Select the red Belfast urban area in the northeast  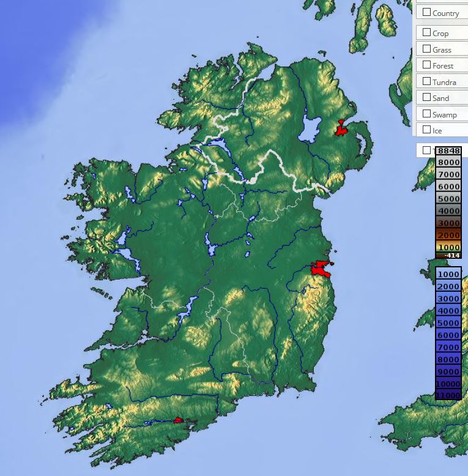point(340,129)
